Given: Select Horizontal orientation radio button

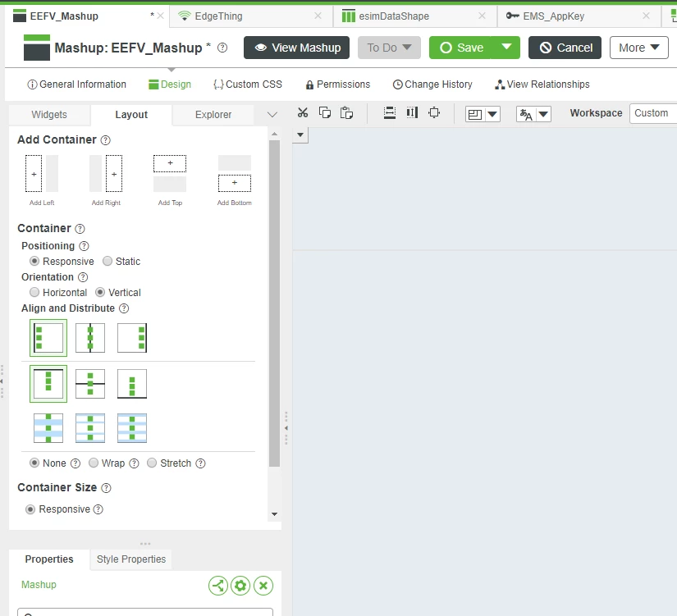Looking at the screenshot, I should [x=34, y=292].
